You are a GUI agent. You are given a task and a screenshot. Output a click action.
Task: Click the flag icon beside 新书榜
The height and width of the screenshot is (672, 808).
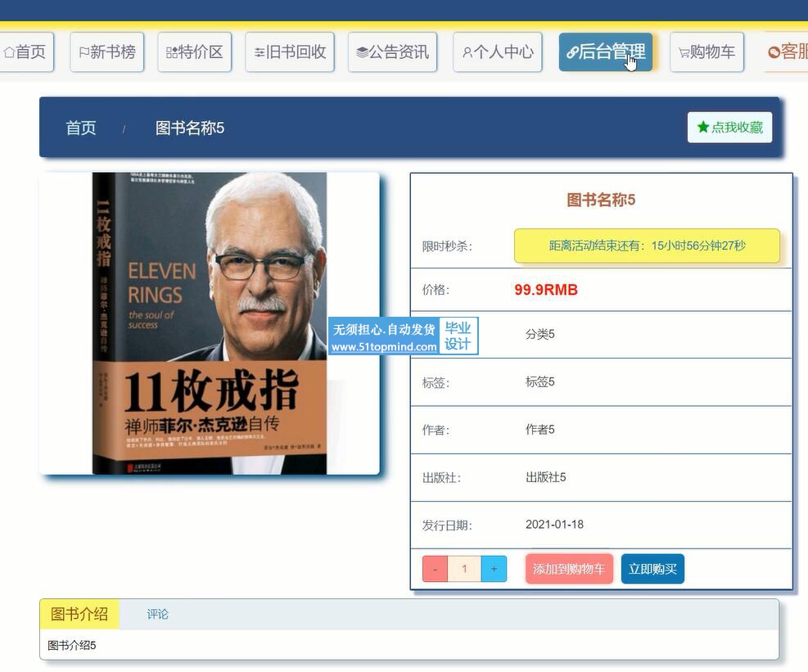(x=84, y=52)
